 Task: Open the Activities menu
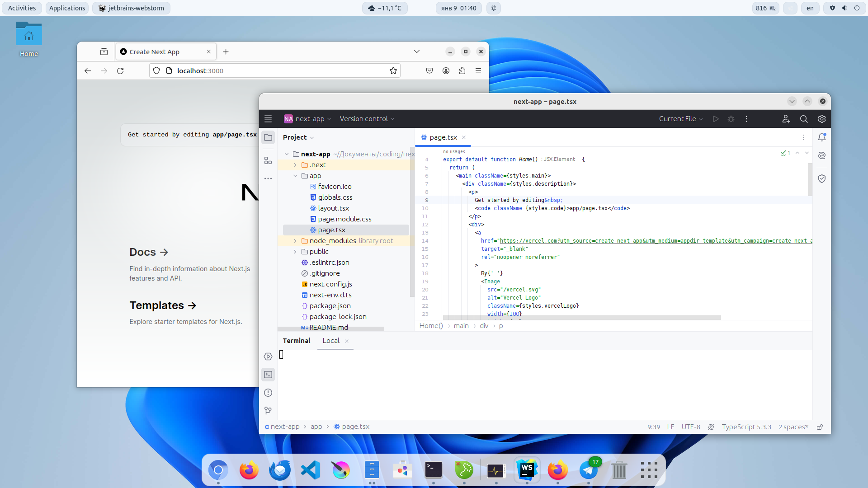pyautogui.click(x=22, y=8)
